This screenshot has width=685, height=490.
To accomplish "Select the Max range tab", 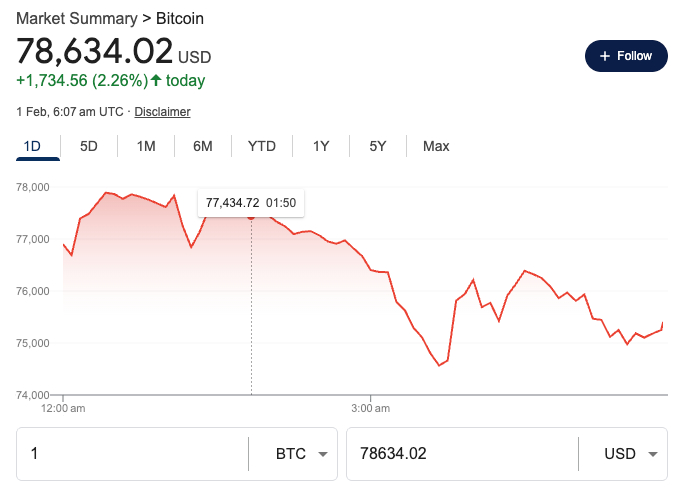I will [x=436, y=146].
